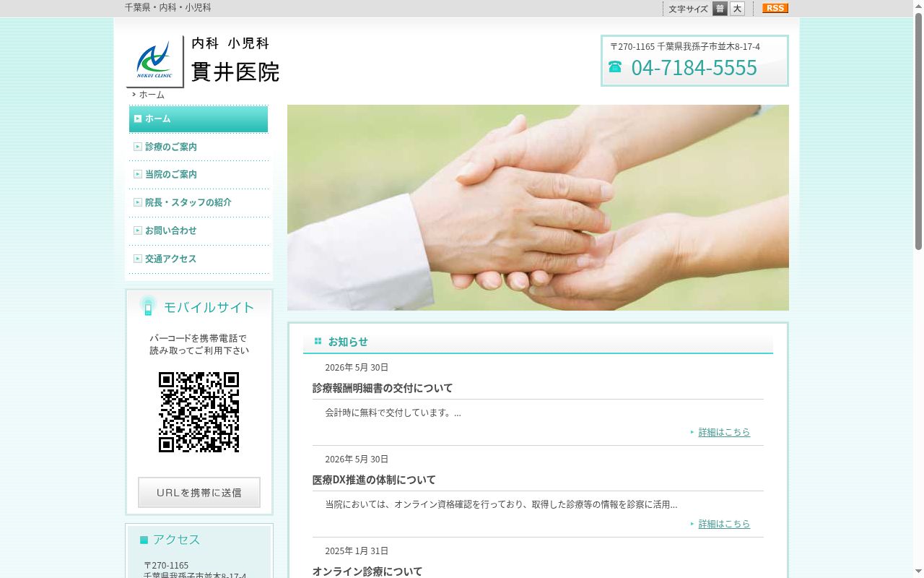Open the ホーム menu item
This screenshot has height=578, width=924.
[199, 118]
